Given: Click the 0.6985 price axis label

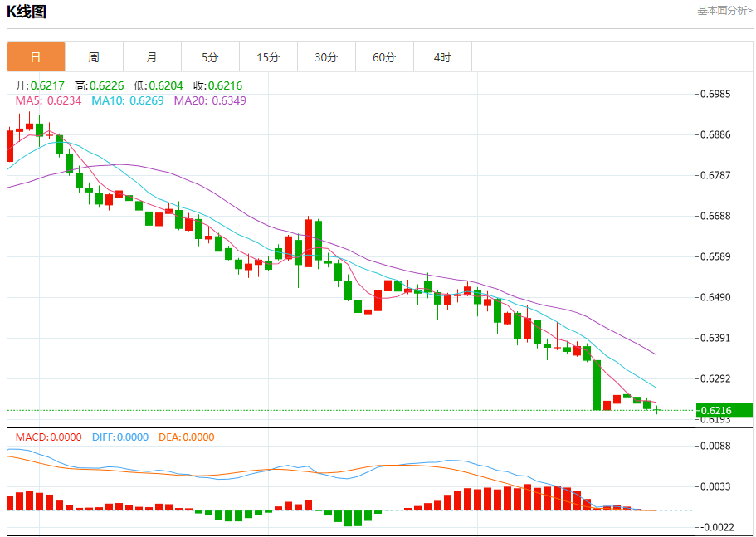Looking at the screenshot, I should tap(715, 94).
